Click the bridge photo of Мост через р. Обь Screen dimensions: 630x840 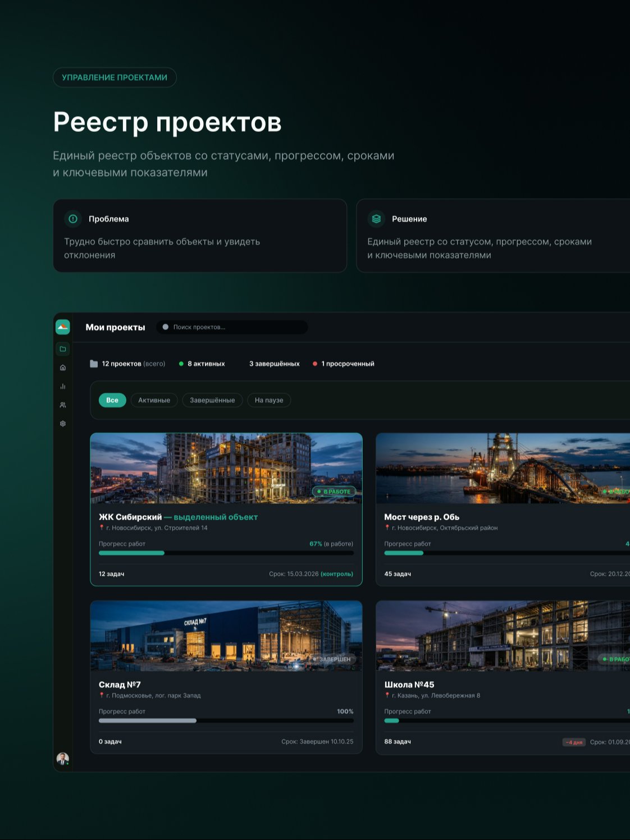pyautogui.click(x=503, y=469)
